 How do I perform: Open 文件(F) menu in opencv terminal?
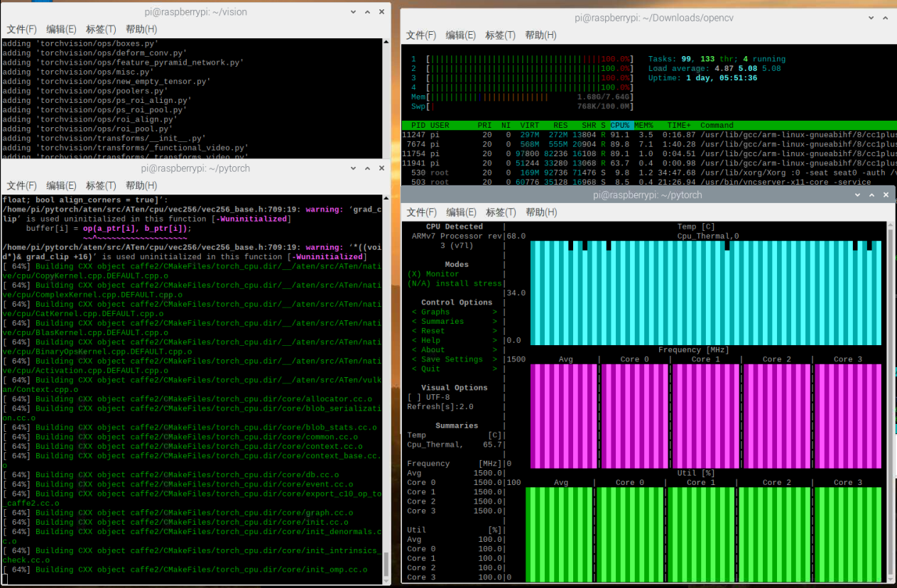pos(421,35)
